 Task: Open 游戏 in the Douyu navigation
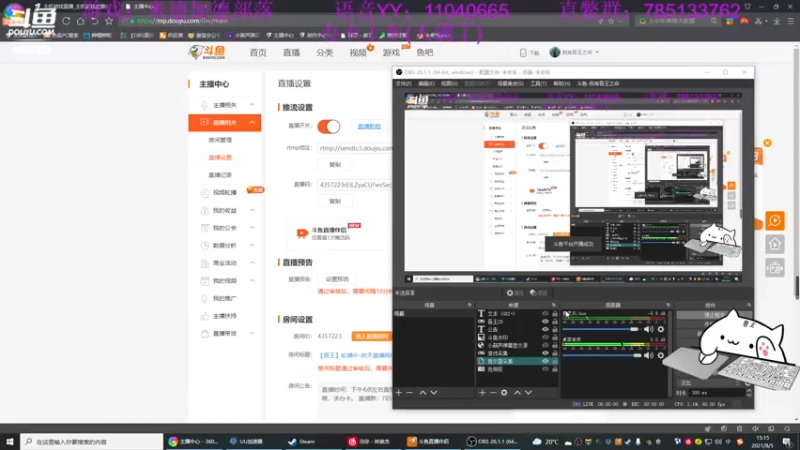pos(391,53)
